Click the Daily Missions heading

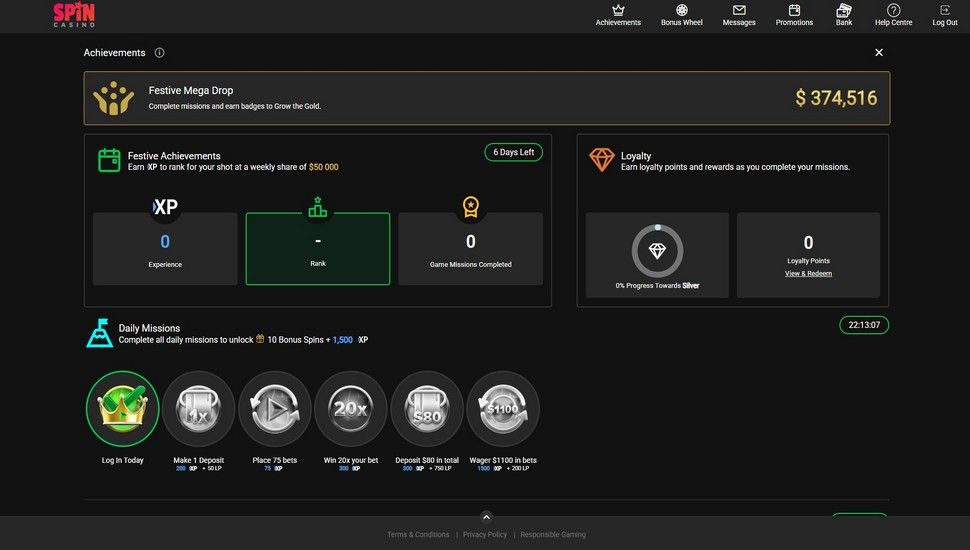click(x=149, y=329)
